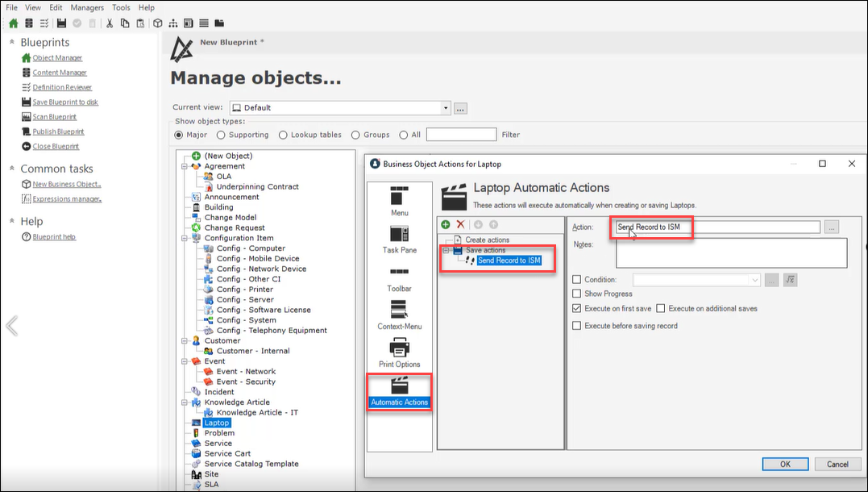Image resolution: width=868 pixels, height=492 pixels.
Task: Click the green home toolbar icon
Action: 13,23
